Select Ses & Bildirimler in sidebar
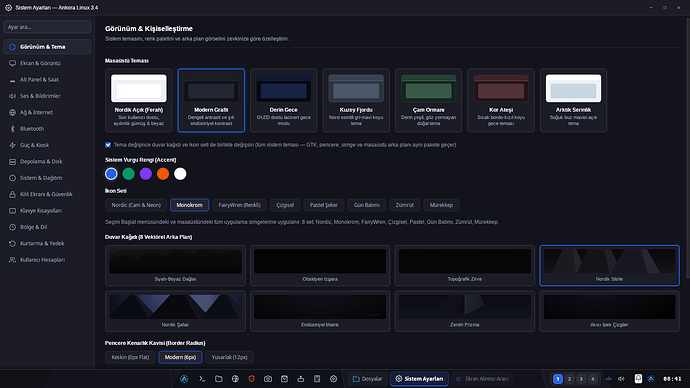The width and height of the screenshot is (690, 388). point(47,96)
